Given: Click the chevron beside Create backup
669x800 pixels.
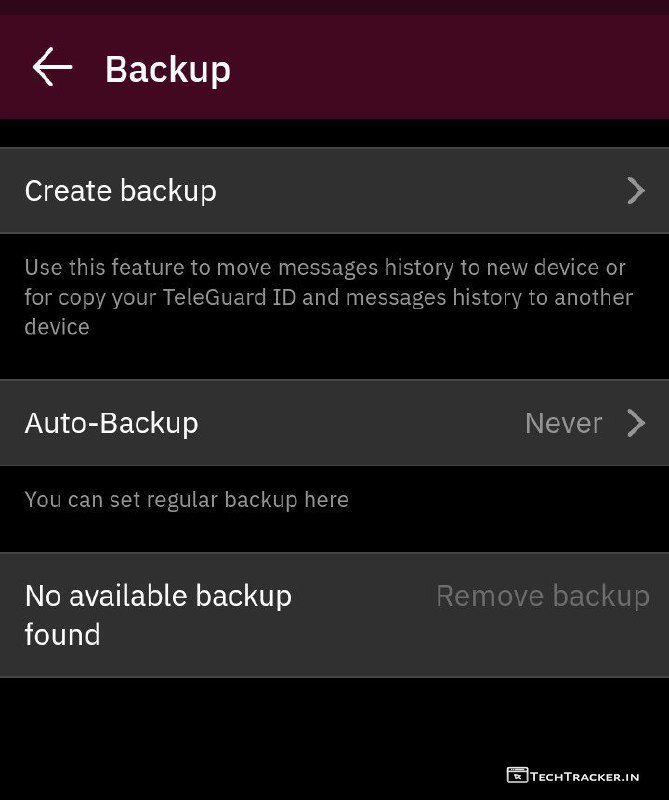Looking at the screenshot, I should pos(636,191).
